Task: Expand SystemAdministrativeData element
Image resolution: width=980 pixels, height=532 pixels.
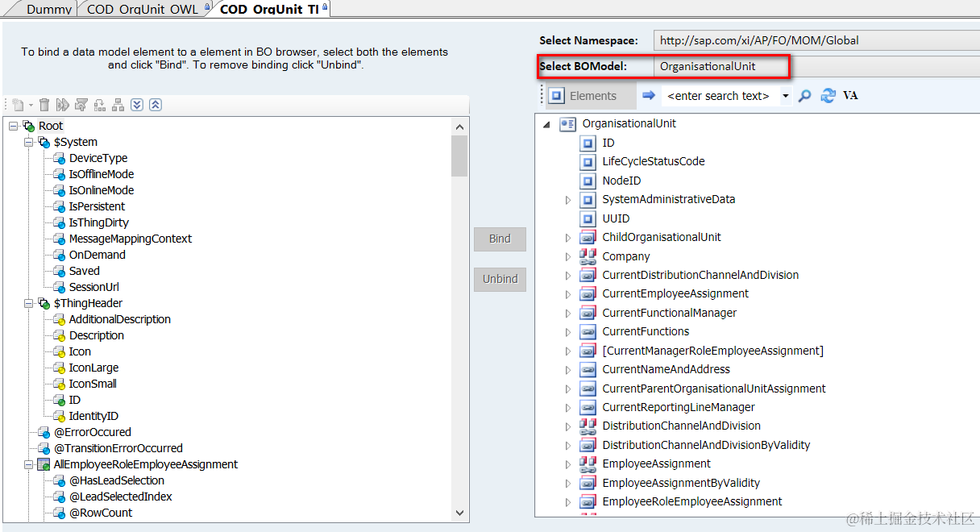Action: [x=567, y=200]
